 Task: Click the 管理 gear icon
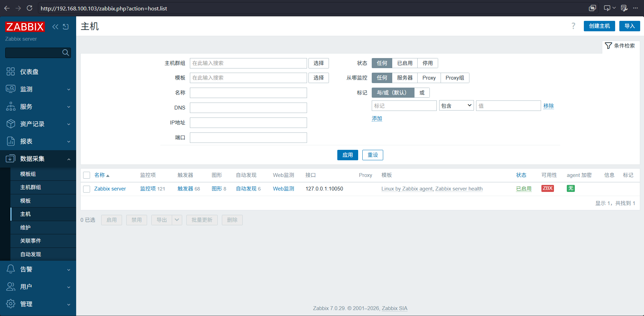click(x=11, y=304)
